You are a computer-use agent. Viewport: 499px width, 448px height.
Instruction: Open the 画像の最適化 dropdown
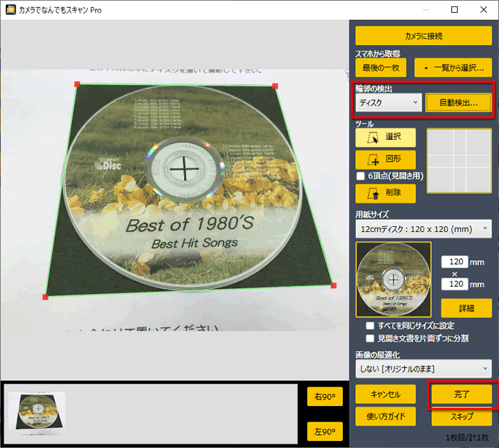coord(423,369)
